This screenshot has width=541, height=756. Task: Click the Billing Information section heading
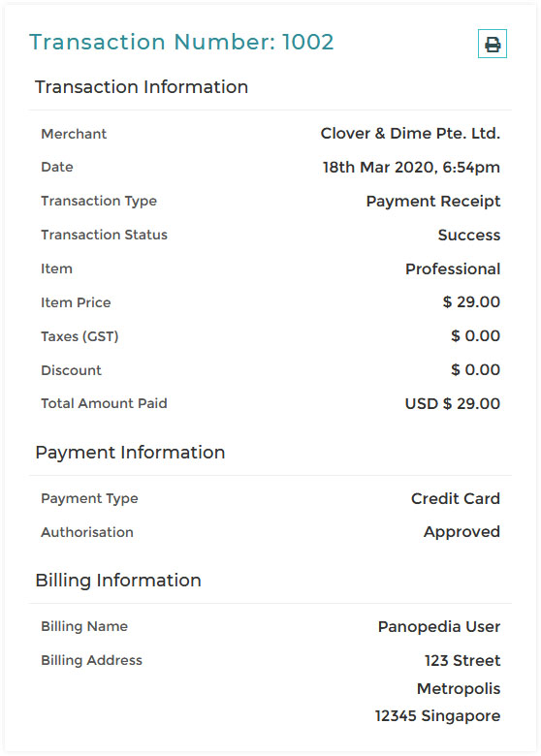click(x=118, y=581)
